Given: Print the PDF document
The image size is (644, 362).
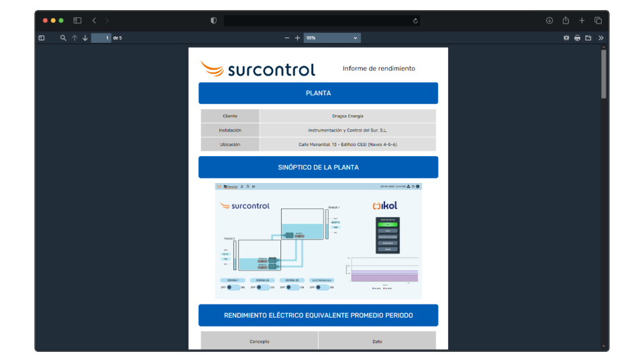Looking at the screenshot, I should [x=577, y=38].
